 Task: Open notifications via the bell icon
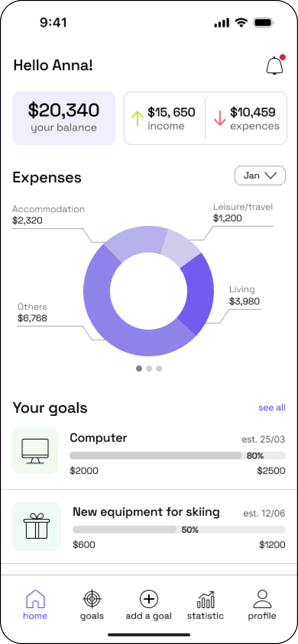[275, 65]
